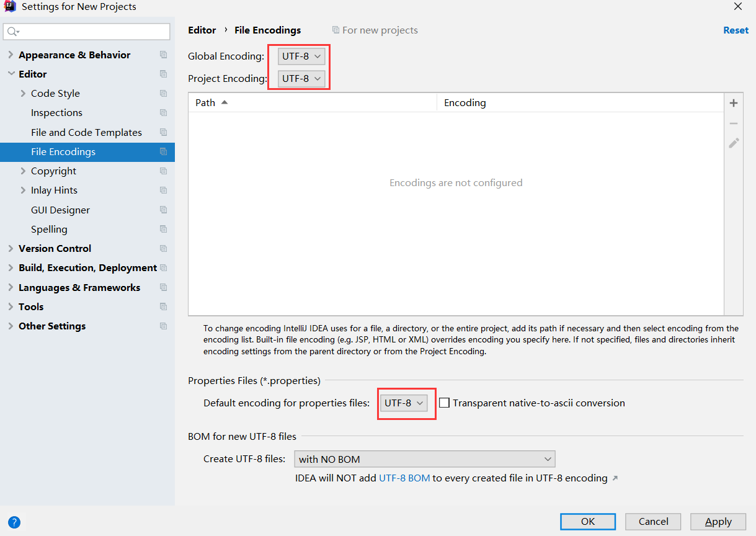
Task: Expand the Other Settings arrow
Action: click(x=11, y=326)
